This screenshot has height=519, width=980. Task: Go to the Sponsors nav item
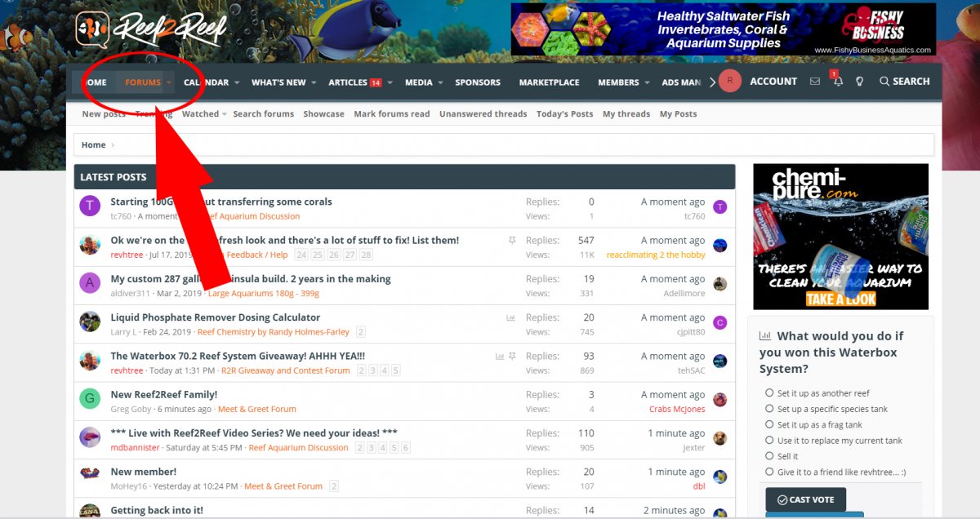[x=478, y=82]
